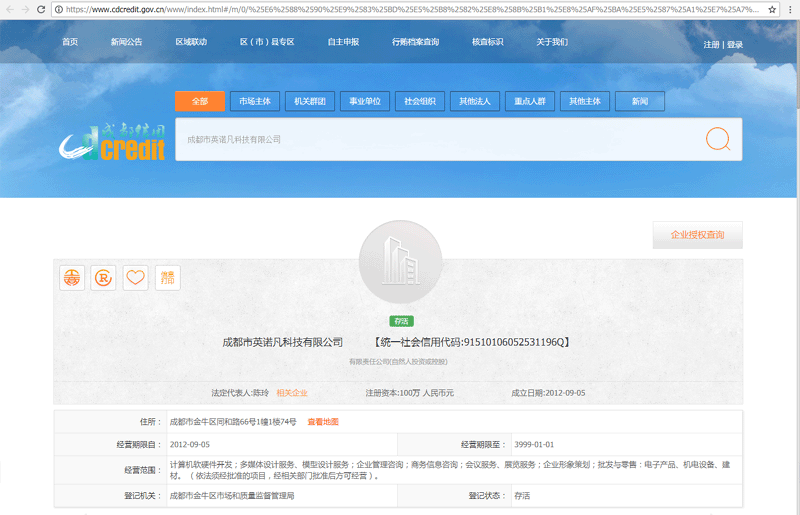Open the 查看地图 link
Image resolution: width=800 pixels, height=515 pixels.
pos(323,422)
